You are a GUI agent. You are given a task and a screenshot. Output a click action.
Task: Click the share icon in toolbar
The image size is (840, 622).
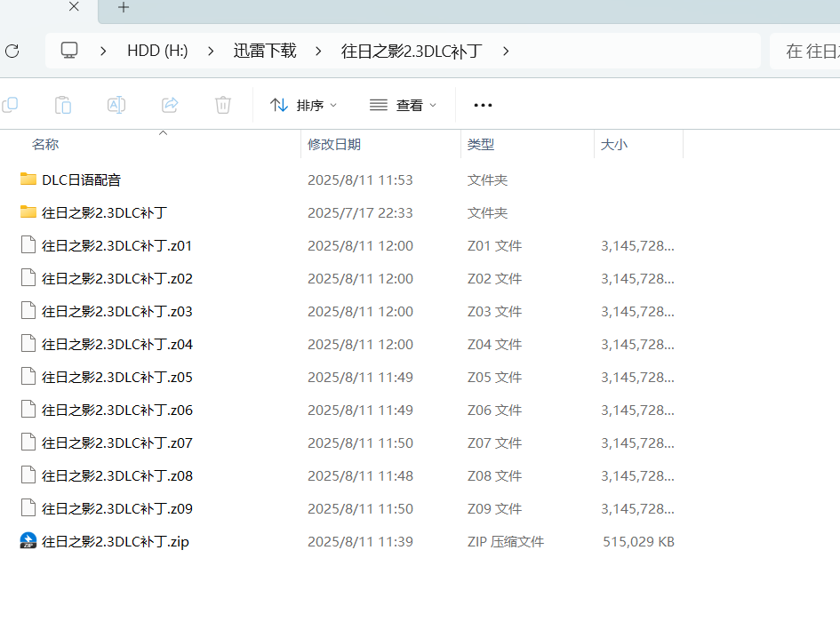coord(170,105)
